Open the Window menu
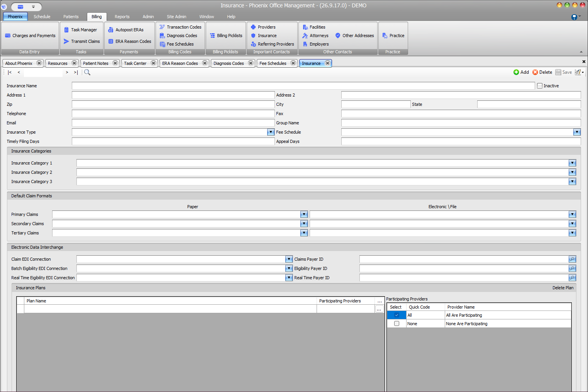The height and width of the screenshot is (392, 588). [x=207, y=17]
